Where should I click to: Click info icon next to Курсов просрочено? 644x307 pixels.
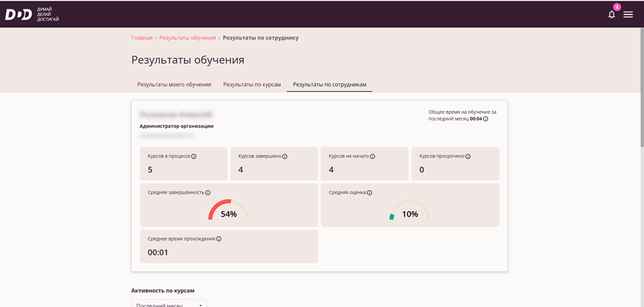[468, 156]
